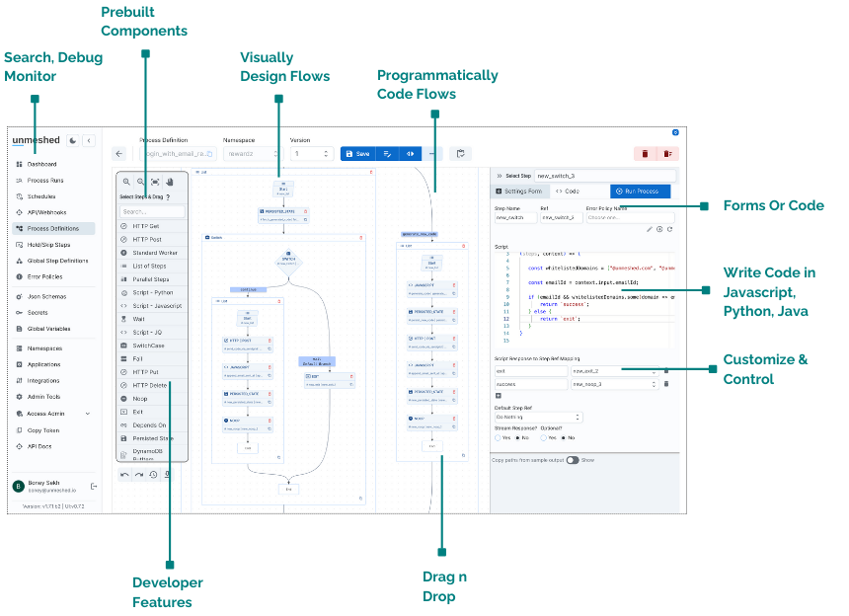Open the Default Step Ref dropdown
Screen dimensions: 849x616
[x=538, y=418]
